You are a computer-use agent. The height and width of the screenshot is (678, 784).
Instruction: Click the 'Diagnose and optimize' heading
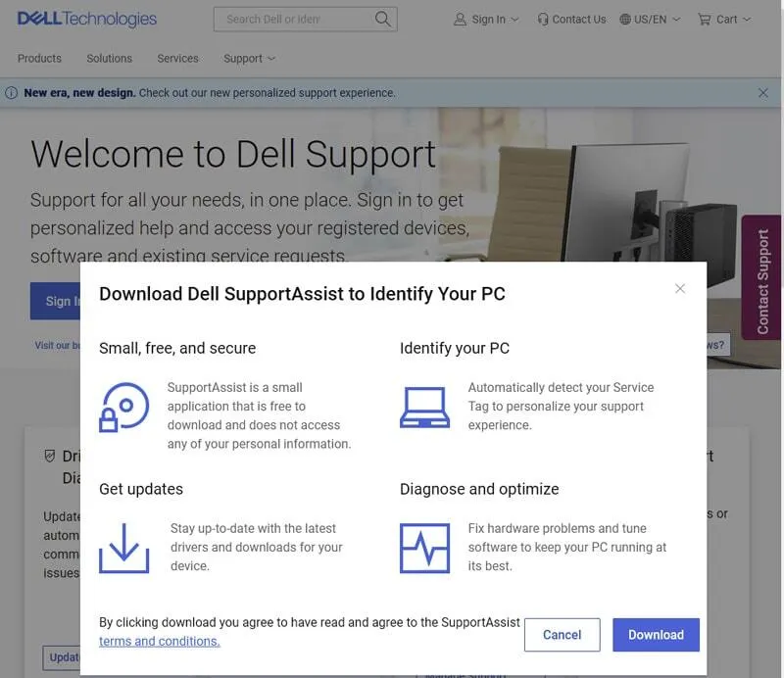(x=479, y=489)
